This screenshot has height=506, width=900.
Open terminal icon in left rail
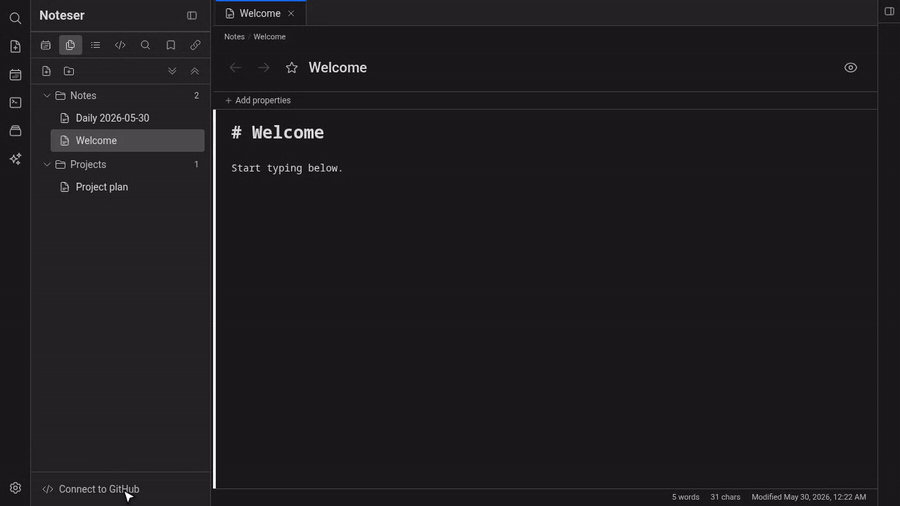[x=15, y=103]
